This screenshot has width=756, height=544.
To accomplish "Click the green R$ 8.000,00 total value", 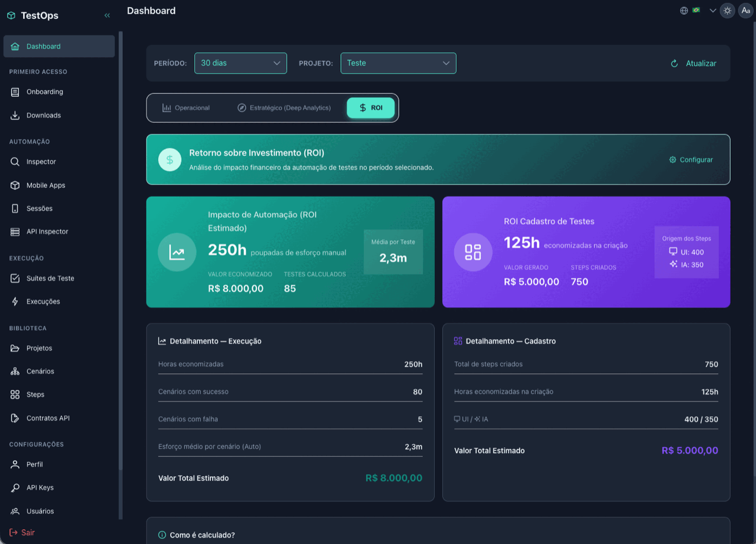I will point(394,478).
